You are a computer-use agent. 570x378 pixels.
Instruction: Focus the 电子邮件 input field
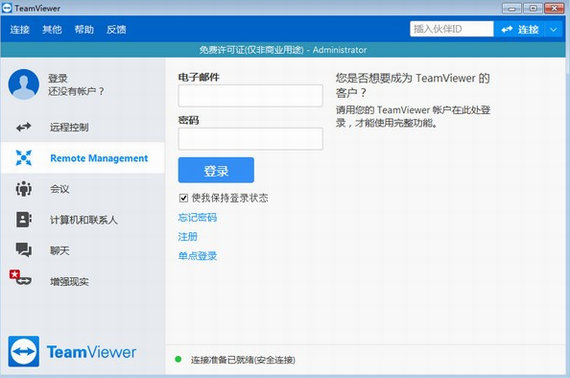(x=250, y=96)
